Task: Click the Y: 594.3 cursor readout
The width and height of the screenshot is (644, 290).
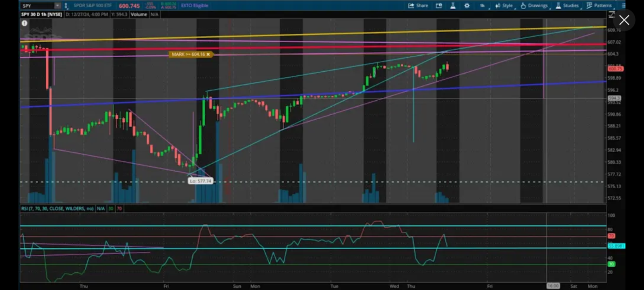Action: point(119,14)
